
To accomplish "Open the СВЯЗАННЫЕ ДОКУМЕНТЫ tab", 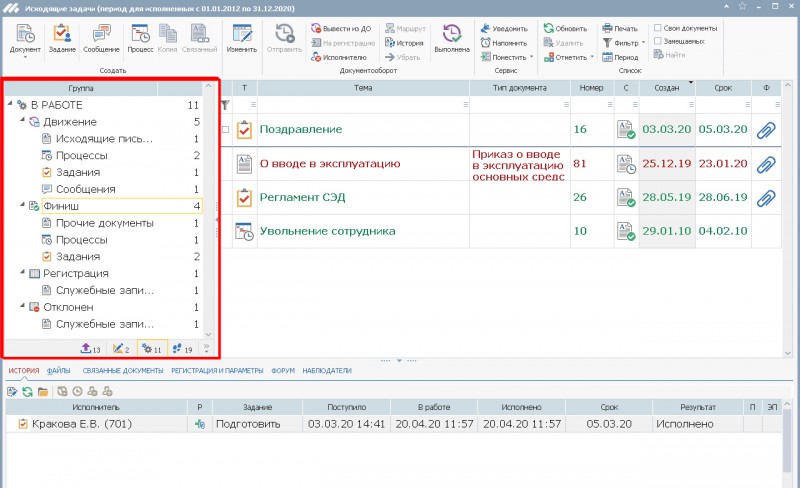I will click(123, 371).
